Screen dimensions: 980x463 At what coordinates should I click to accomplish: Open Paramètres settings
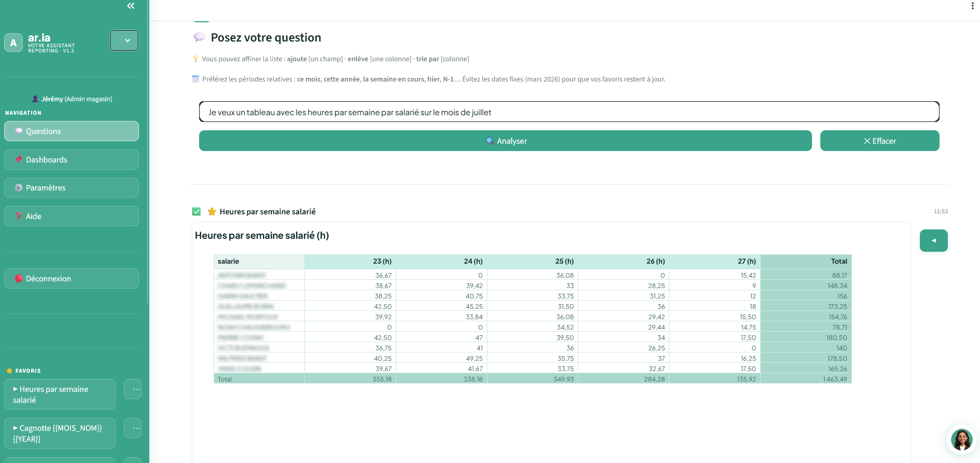coord(72,188)
